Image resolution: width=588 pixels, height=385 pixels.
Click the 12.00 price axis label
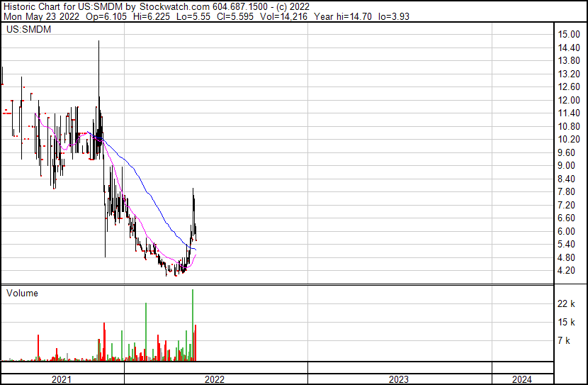click(569, 100)
